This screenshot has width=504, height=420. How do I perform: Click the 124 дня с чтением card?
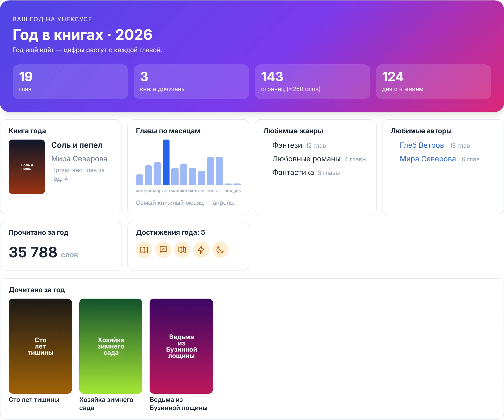(x=433, y=82)
